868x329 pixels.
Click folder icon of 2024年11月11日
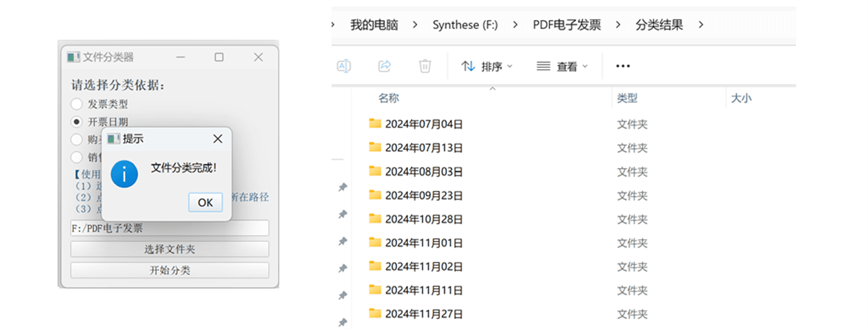click(375, 289)
